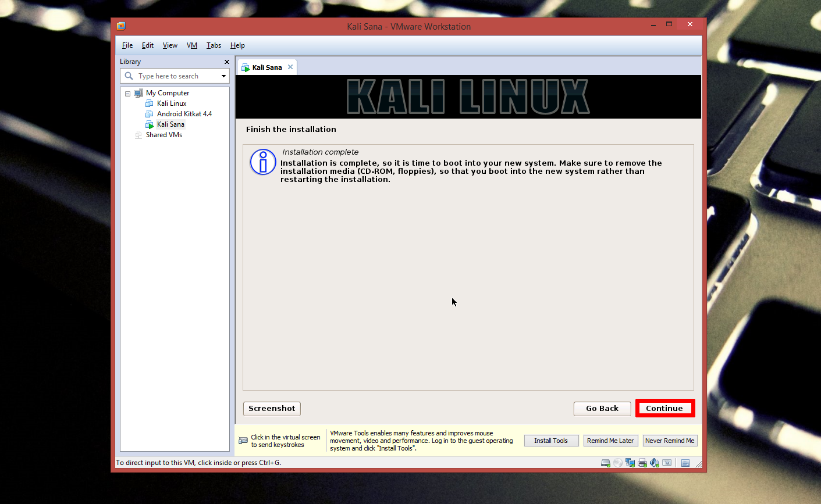The image size is (821, 504).
Task: Choose Never Remind Me
Action: (670, 441)
